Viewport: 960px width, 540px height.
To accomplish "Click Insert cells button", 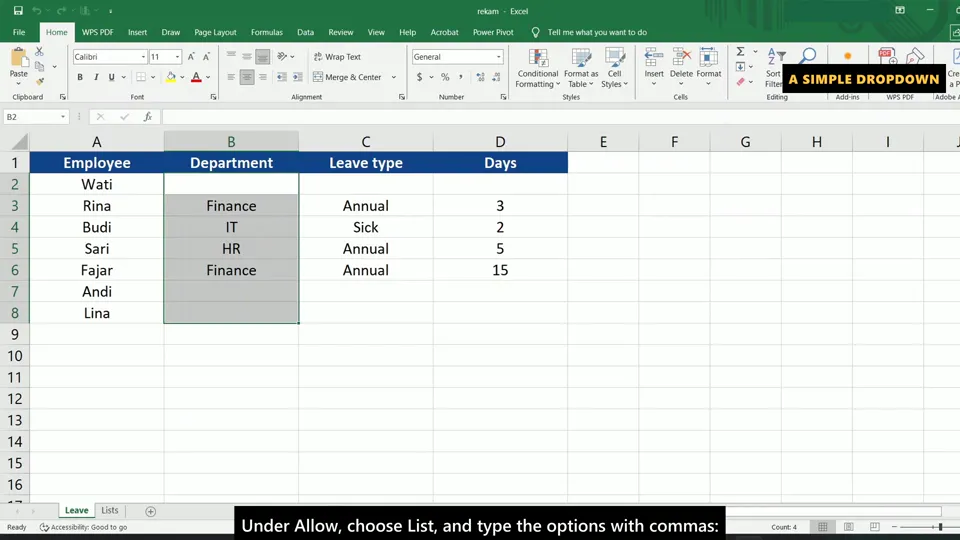I will point(654,67).
